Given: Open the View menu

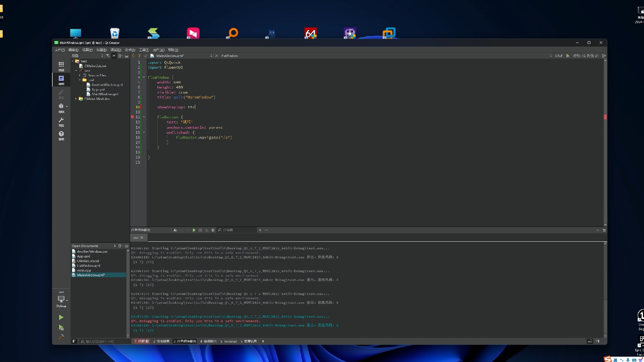Looking at the screenshot, I should [x=88, y=50].
